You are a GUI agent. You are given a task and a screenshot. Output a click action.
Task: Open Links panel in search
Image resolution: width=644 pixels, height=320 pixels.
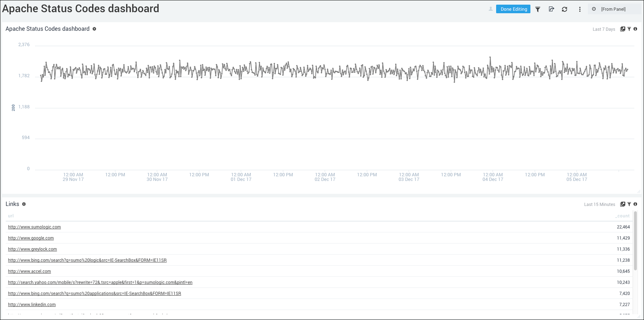[x=623, y=204]
